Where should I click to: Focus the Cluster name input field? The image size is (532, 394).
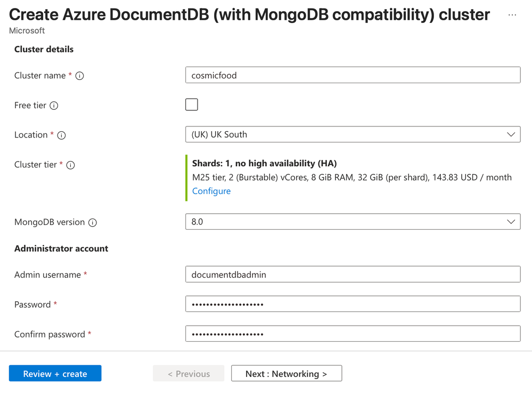click(353, 75)
